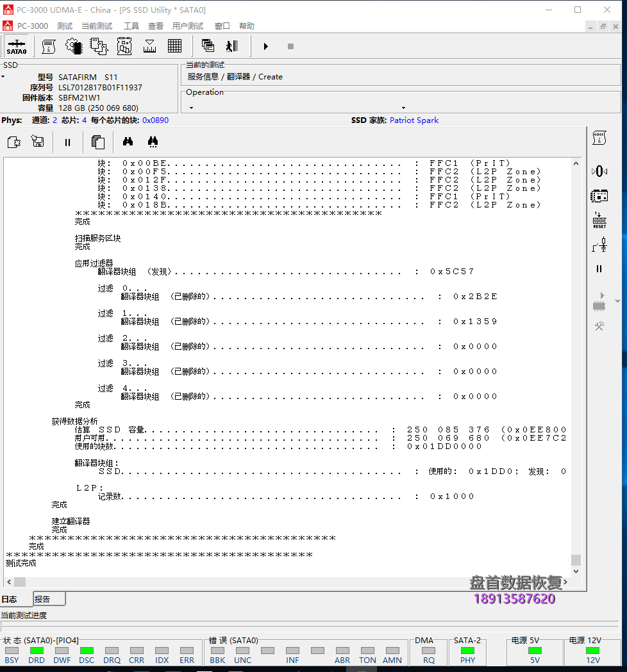
Task: Click the PHY SATA-2 indicator
Action: point(467,651)
